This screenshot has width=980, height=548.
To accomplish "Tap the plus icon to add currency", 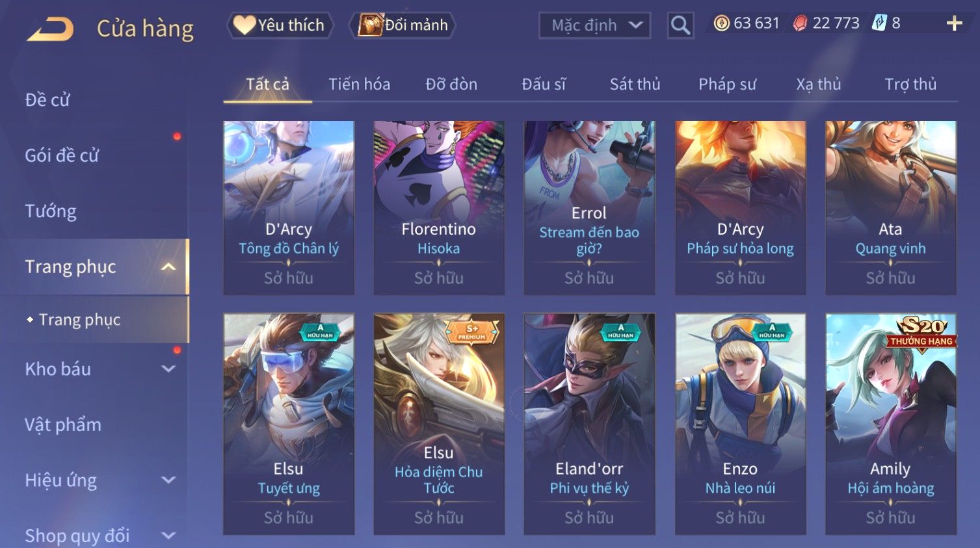I will click(x=954, y=23).
